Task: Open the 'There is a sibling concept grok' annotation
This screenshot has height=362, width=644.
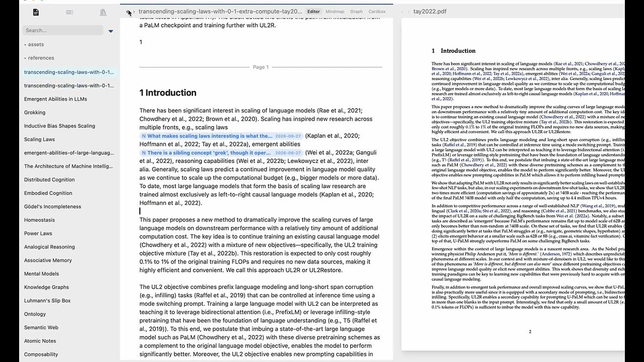Action: 221,152
